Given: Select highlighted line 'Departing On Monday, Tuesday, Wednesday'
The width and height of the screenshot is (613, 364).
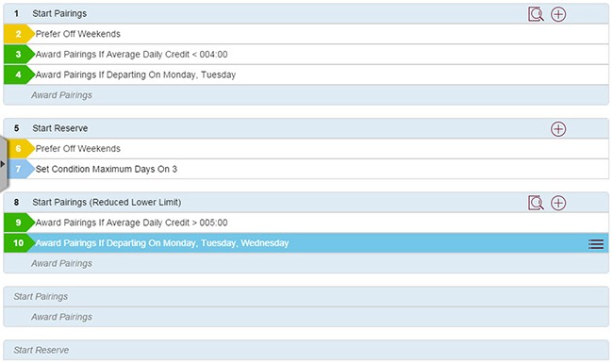Looking at the screenshot, I should (306, 242).
